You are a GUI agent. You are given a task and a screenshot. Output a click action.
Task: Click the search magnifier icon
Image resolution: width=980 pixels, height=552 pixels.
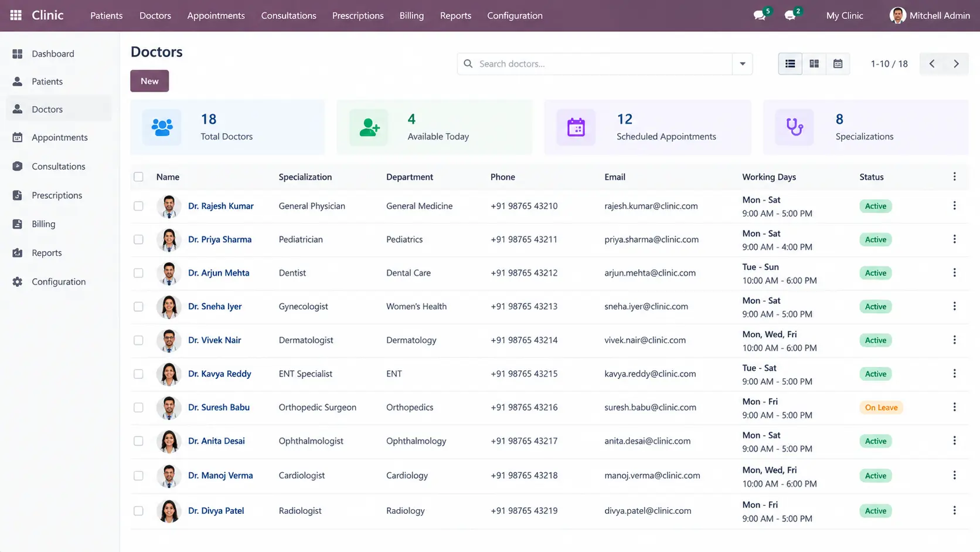468,63
